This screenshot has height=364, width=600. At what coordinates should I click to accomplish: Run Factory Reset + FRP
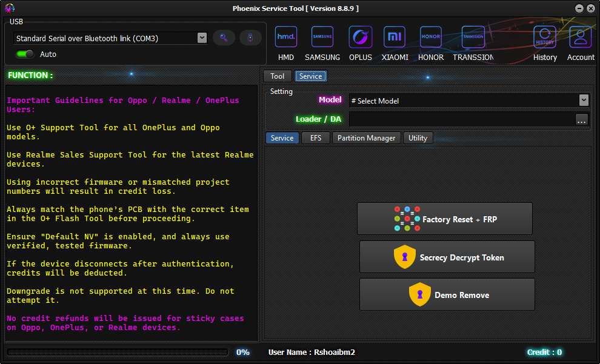(445, 219)
